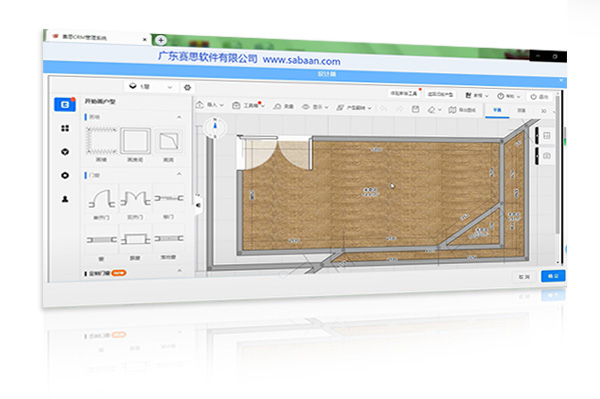Collapse the doors and windows section
The height and width of the screenshot is (399, 600).
click(179, 174)
